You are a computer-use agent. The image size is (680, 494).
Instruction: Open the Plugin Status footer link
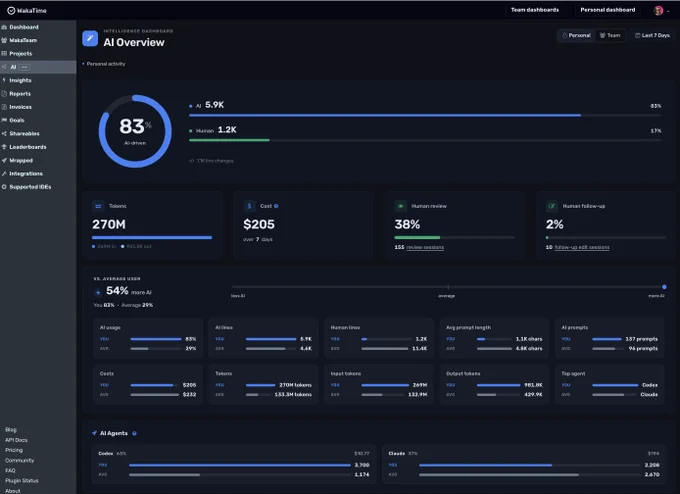[x=22, y=481]
